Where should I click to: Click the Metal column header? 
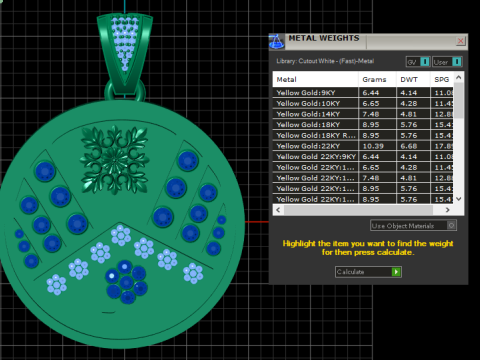pyautogui.click(x=315, y=79)
